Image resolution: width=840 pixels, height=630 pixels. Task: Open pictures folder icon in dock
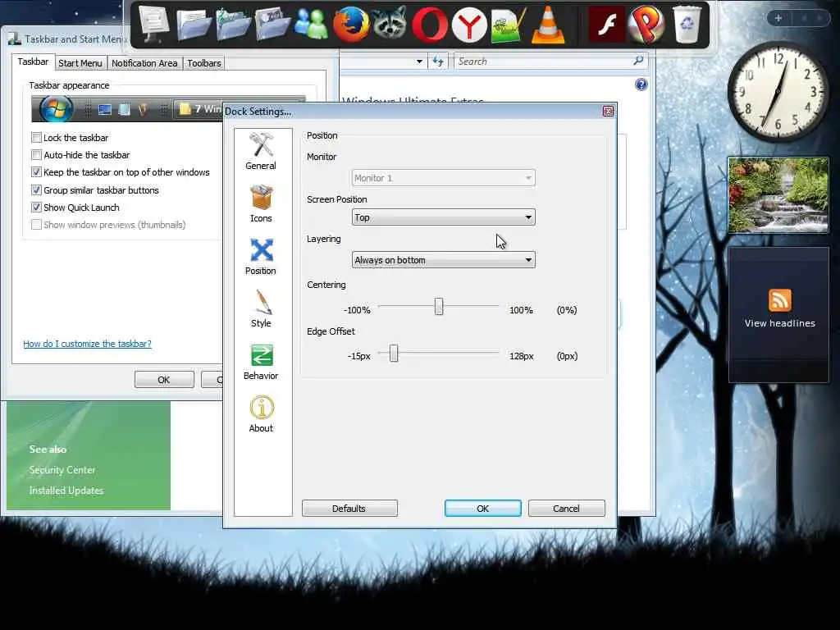272,25
